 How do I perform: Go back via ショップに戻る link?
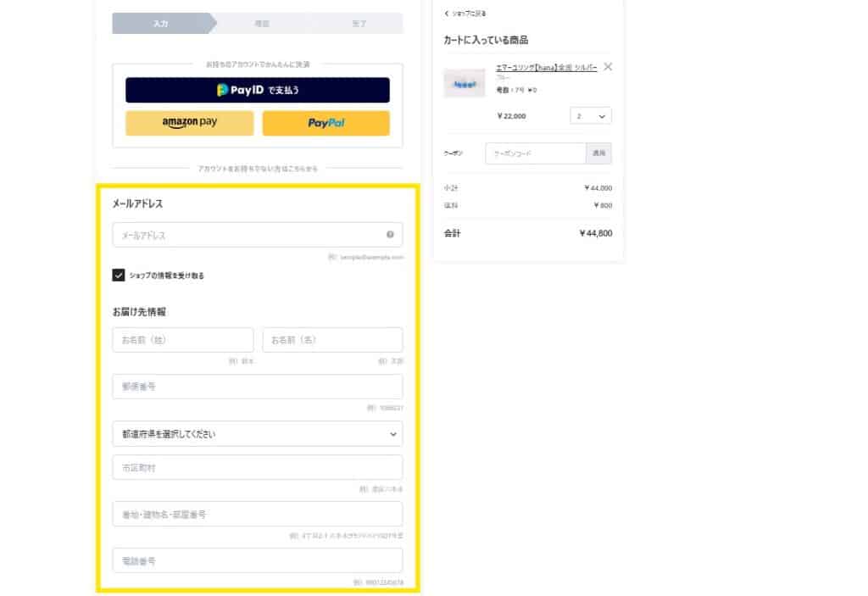click(x=465, y=14)
